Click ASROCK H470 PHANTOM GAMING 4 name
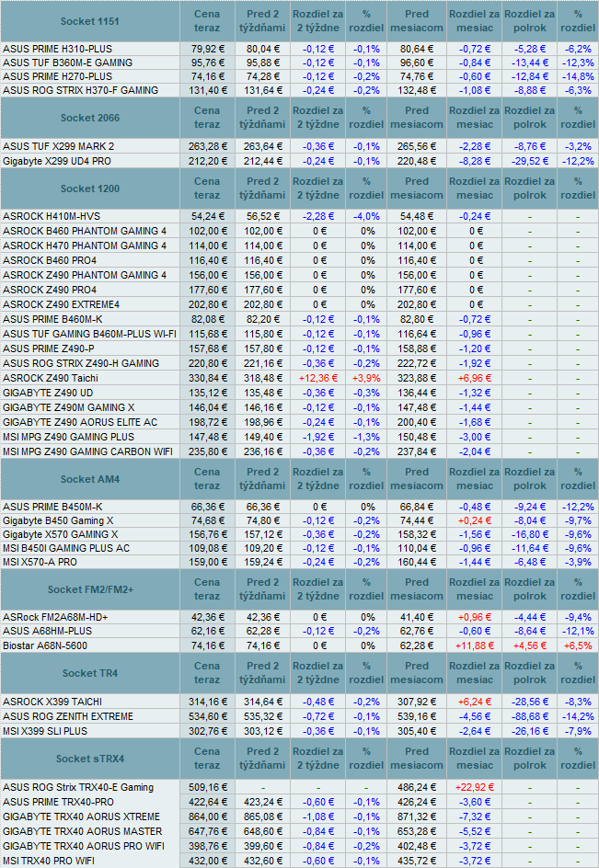Screen dimensions: 599x868 pyautogui.click(x=85, y=246)
